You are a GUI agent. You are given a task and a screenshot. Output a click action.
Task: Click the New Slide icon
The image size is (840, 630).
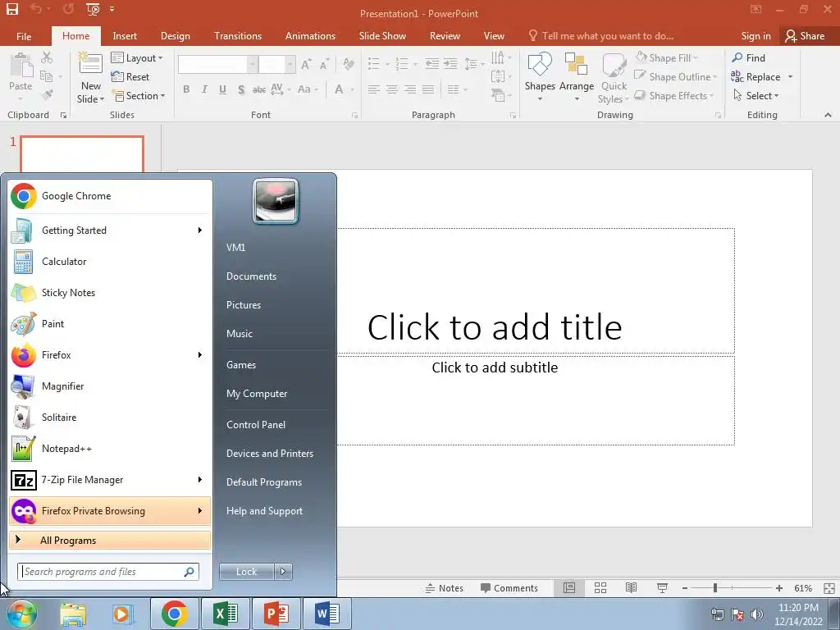tap(90, 64)
